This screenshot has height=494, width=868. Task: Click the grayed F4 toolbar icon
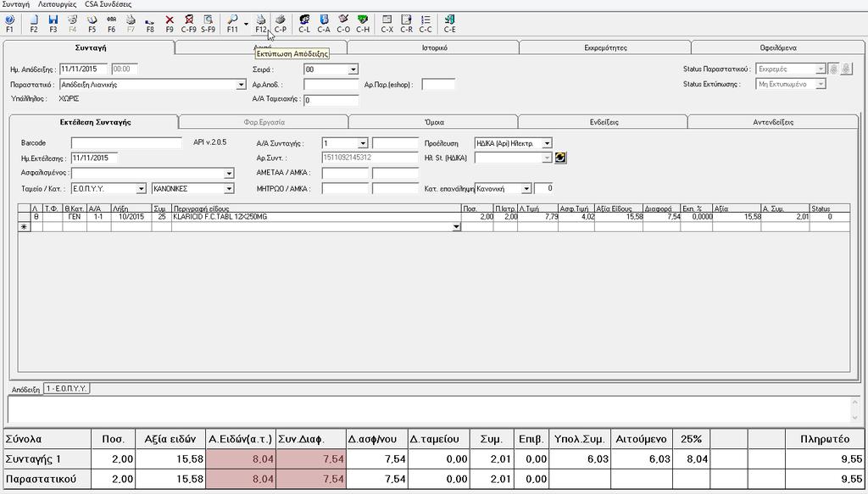pyautogui.click(x=73, y=24)
